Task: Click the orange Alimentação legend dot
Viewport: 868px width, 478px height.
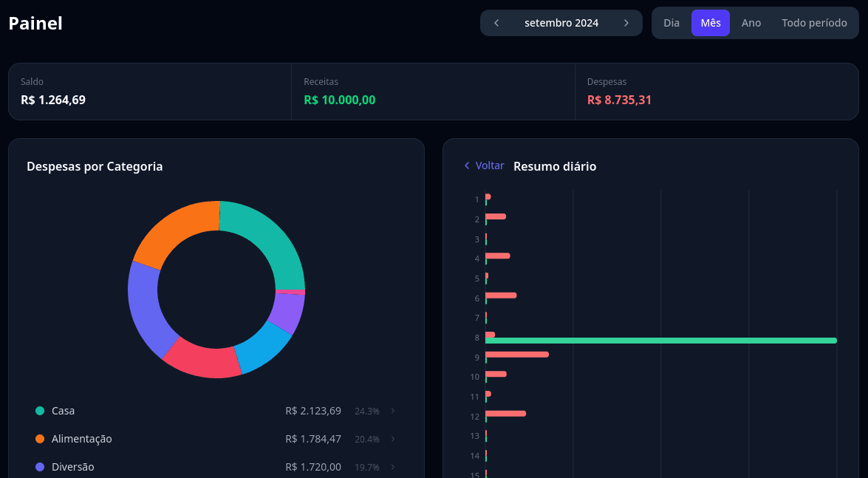Action: click(x=40, y=439)
